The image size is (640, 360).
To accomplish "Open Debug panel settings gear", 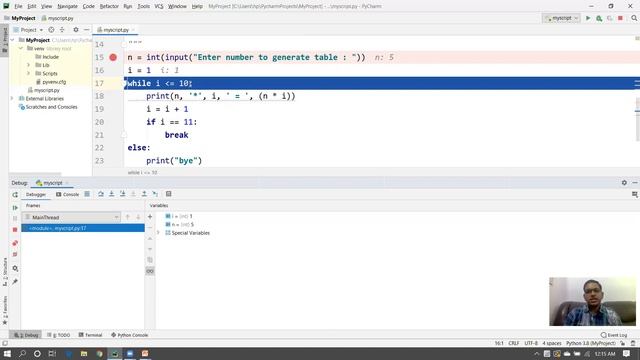I will 624,183.
